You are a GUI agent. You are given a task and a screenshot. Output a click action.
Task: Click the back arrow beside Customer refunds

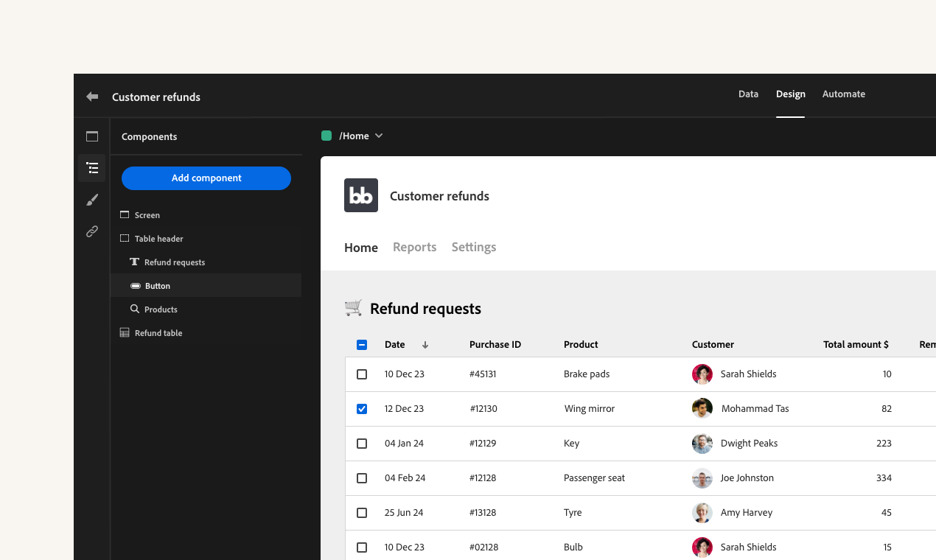[x=92, y=97]
